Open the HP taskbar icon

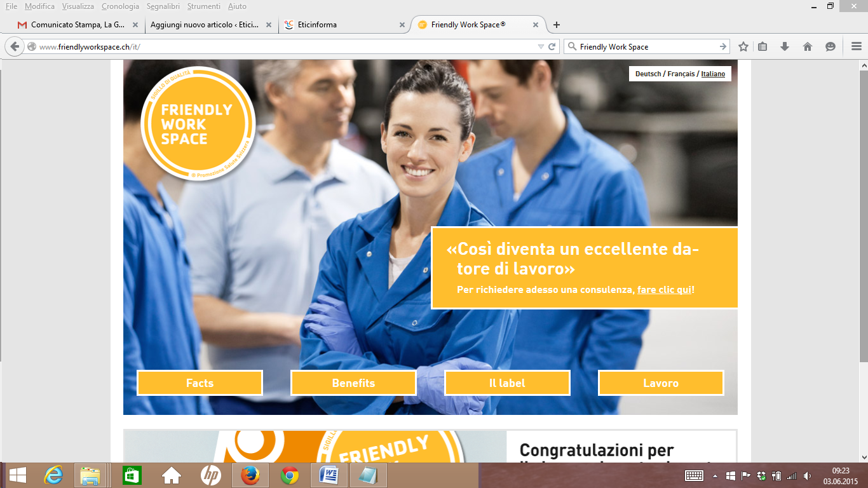[211, 475]
